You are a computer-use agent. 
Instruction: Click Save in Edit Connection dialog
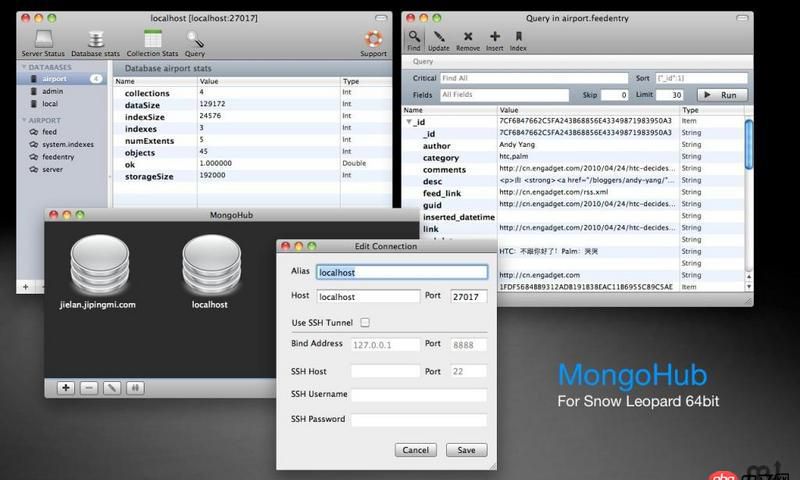click(x=466, y=450)
